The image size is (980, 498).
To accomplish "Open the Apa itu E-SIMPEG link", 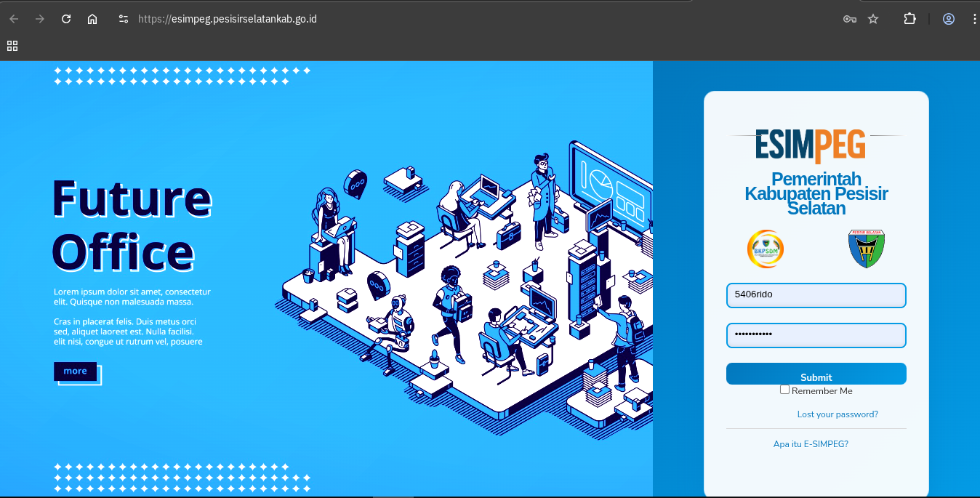I will 811,444.
